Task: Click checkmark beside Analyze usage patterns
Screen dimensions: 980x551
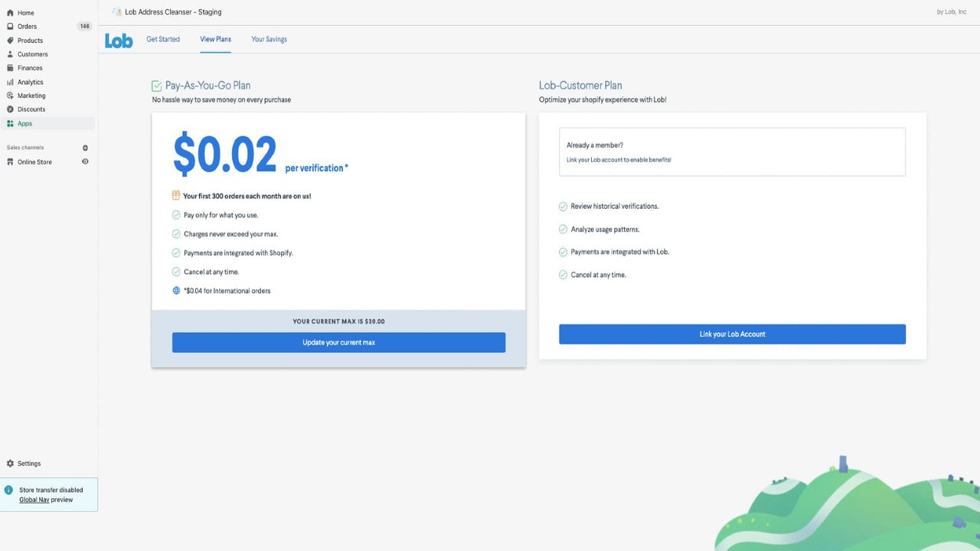Action: (x=563, y=230)
